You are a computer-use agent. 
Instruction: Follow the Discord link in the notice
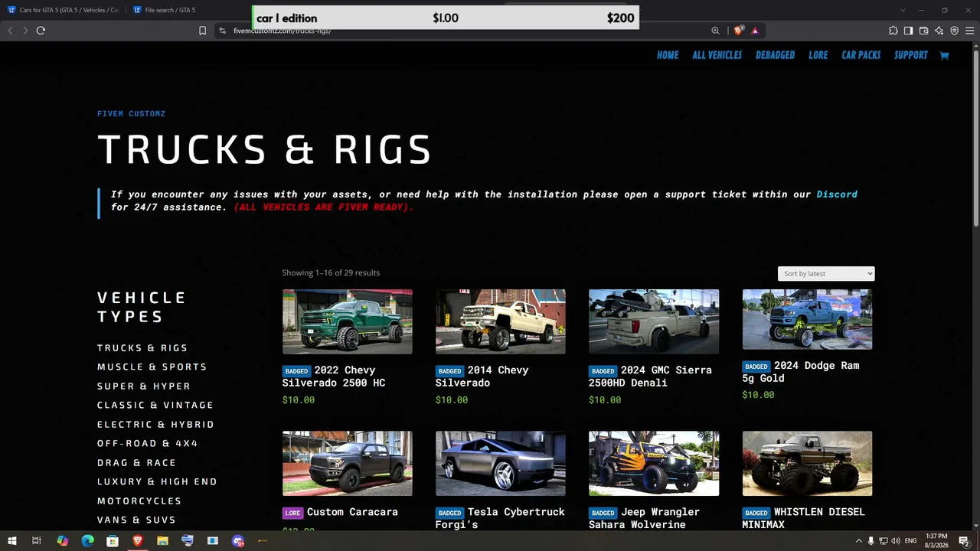coord(837,194)
